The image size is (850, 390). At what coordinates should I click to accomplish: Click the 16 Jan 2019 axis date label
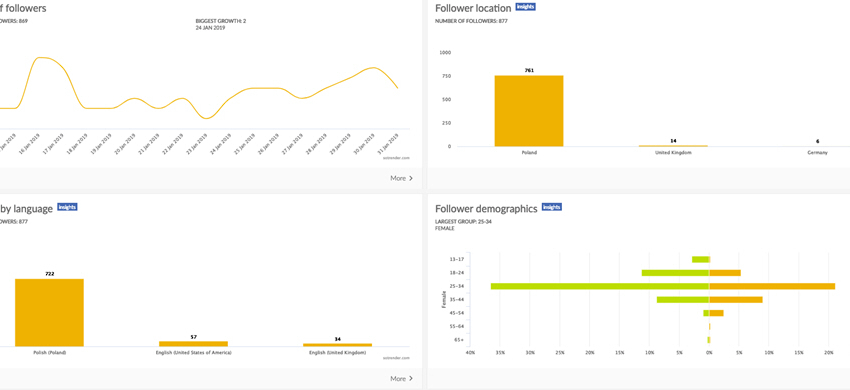pos(28,144)
